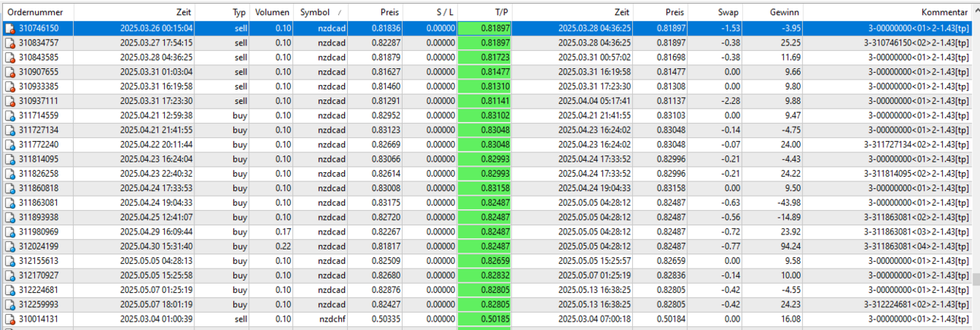Image resolution: width=980 pixels, height=330 pixels.
Task: Sort by the Swap column header
Action: 716,13
